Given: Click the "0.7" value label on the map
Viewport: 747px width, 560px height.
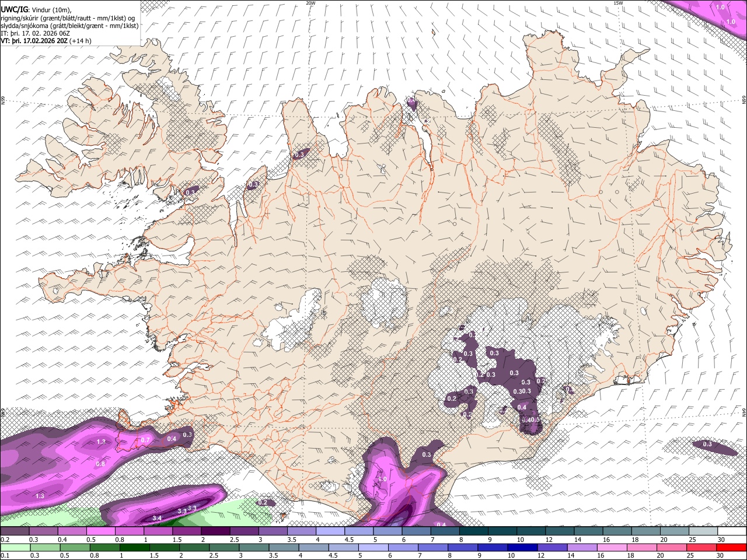Looking at the screenshot, I should pos(146,440).
